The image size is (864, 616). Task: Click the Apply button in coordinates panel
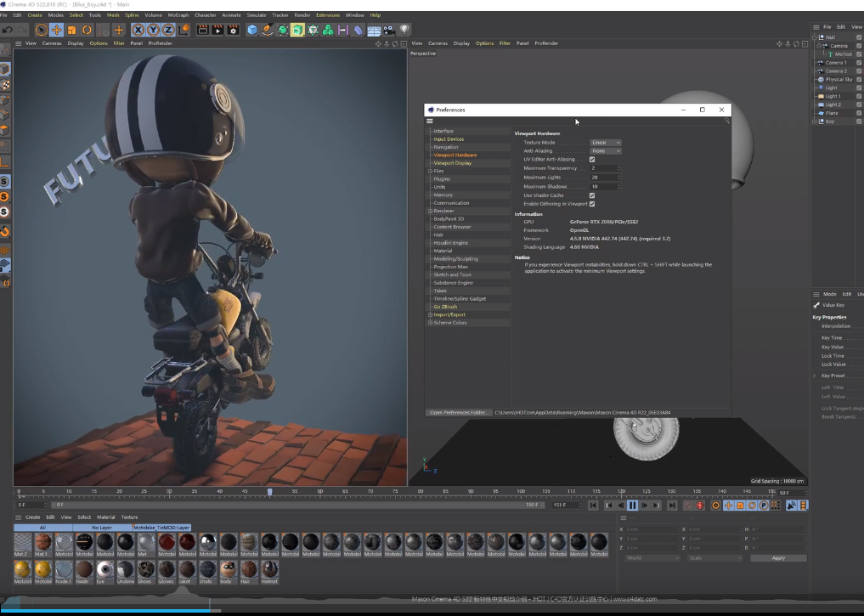coord(778,558)
